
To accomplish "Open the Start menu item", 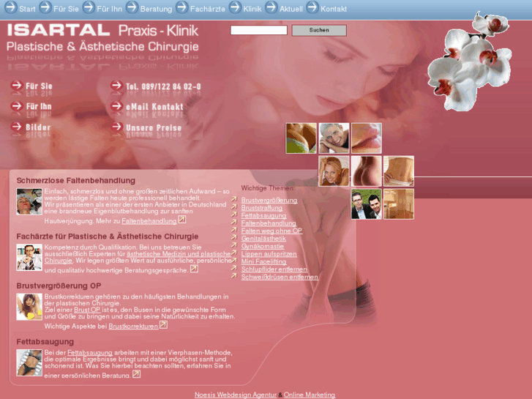I will click(x=27, y=10).
